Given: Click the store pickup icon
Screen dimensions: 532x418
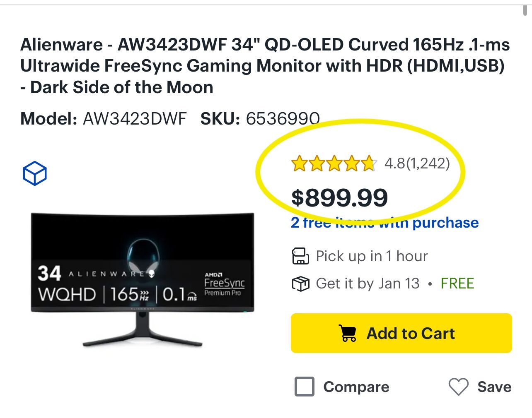Looking at the screenshot, I should click(300, 256).
